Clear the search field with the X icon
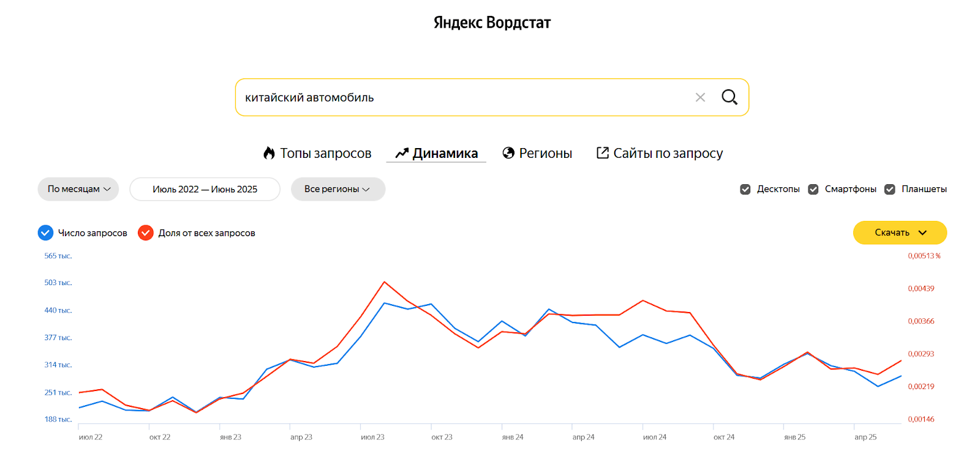Image resolution: width=980 pixels, height=454 pixels. pyautogui.click(x=700, y=97)
